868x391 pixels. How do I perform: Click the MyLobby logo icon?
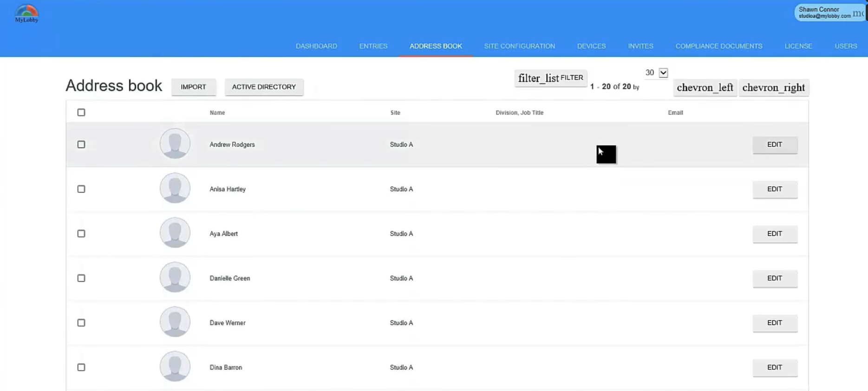tap(26, 13)
